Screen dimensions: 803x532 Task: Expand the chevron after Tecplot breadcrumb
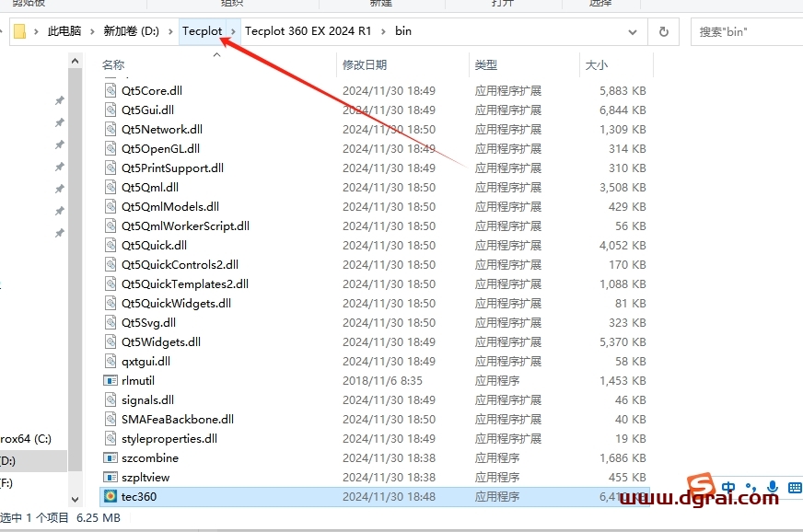coord(234,31)
